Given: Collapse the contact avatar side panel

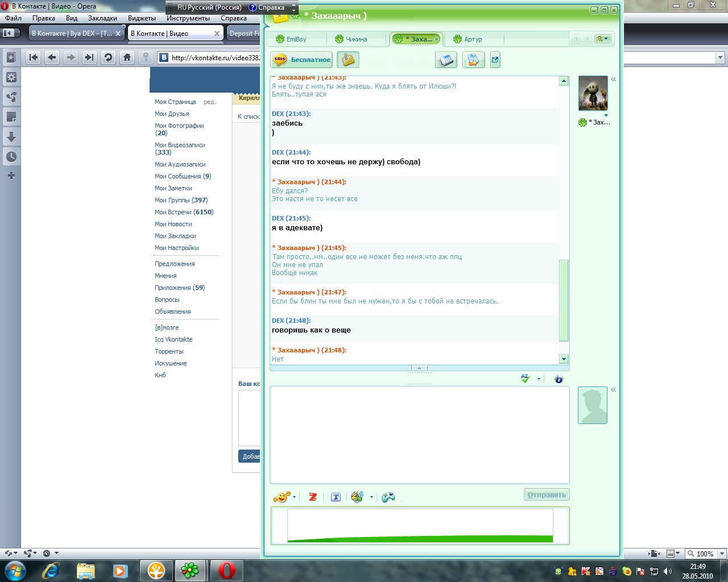Looking at the screenshot, I should [614, 80].
